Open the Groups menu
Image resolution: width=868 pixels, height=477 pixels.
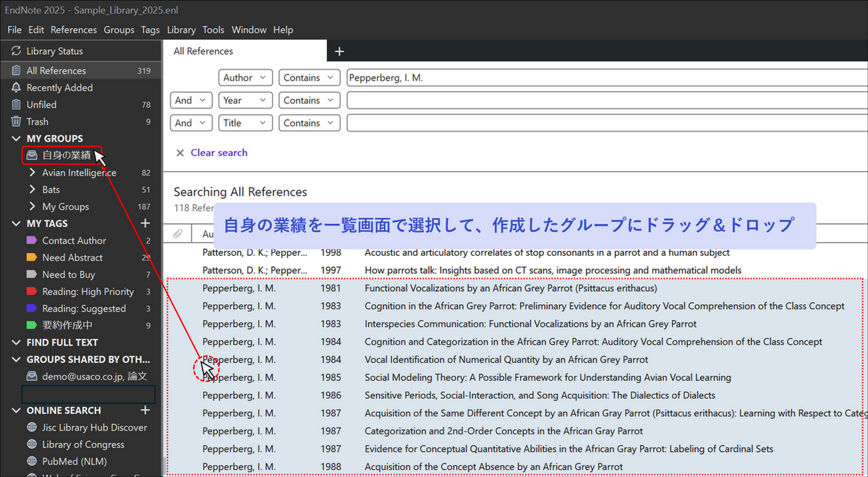[x=119, y=30]
